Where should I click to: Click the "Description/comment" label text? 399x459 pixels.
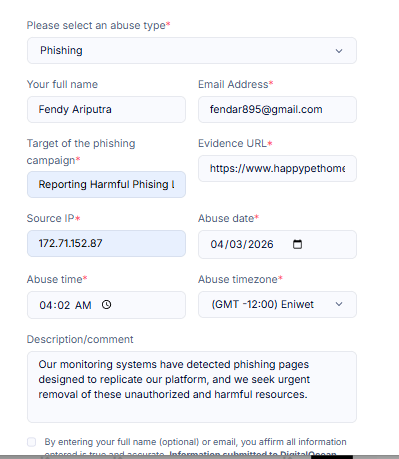80,339
